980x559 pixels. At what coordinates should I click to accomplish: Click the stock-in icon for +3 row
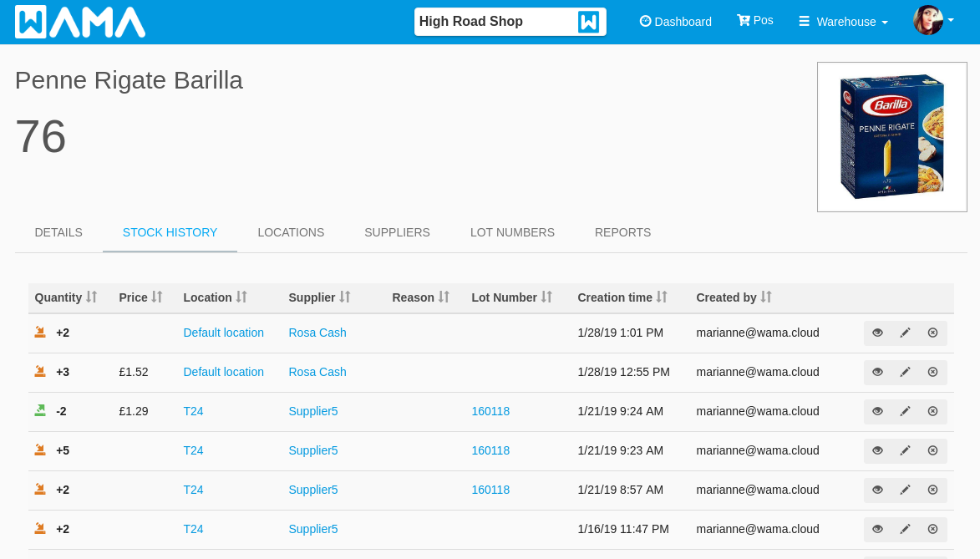[40, 372]
